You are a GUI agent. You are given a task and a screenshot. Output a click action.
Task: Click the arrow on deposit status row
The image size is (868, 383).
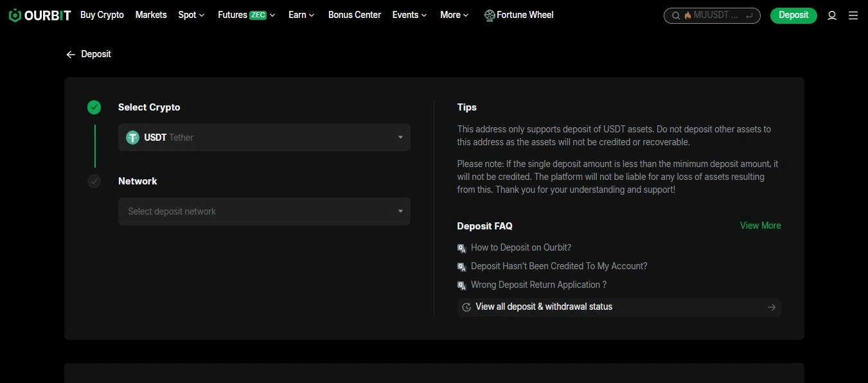pos(772,307)
